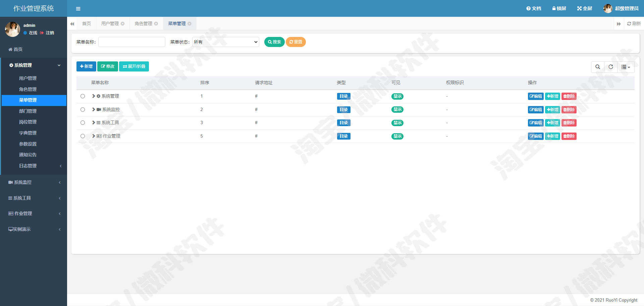This screenshot has height=306, width=644.
Task: Select radio button for 系统监控 row
Action: (83, 109)
